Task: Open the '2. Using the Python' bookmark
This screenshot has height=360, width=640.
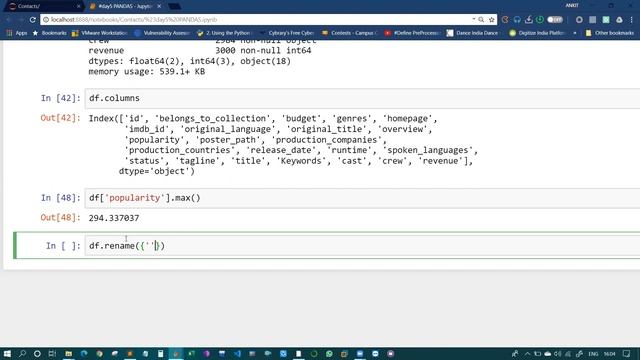Action: coord(224,33)
